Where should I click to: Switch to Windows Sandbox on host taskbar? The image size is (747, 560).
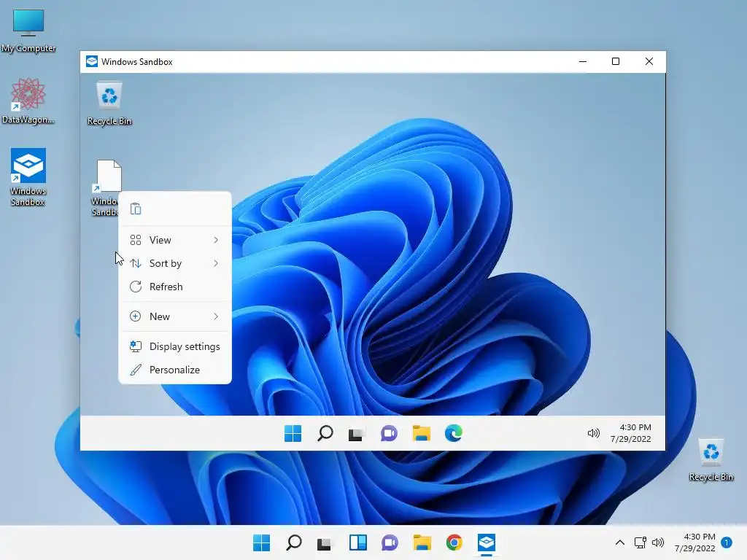tap(487, 542)
